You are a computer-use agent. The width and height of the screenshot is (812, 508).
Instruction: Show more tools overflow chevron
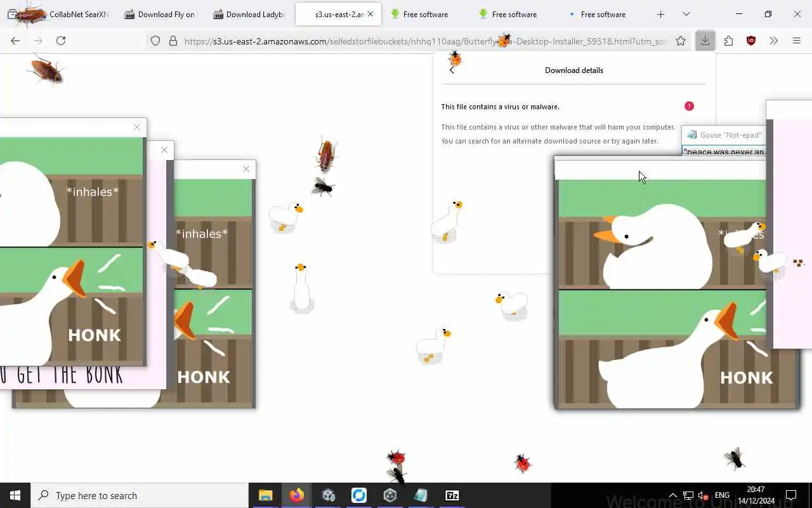pyautogui.click(x=773, y=41)
